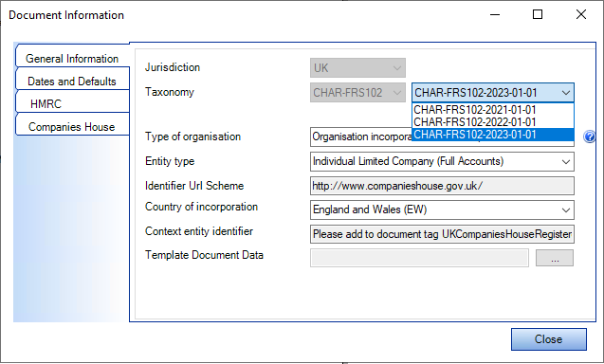Image resolution: width=604 pixels, height=364 pixels.
Task: Click the Country of incorporation label
Action: [201, 207]
